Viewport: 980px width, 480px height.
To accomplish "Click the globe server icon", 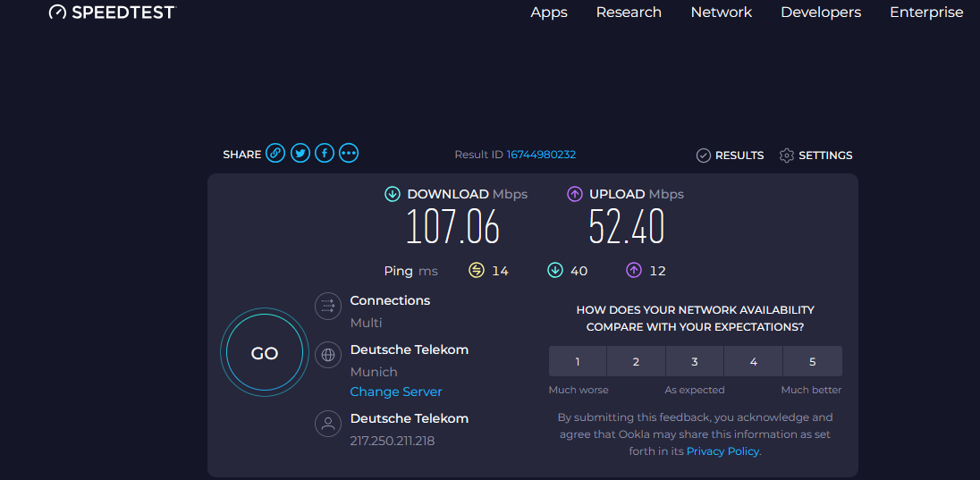I will [328, 355].
